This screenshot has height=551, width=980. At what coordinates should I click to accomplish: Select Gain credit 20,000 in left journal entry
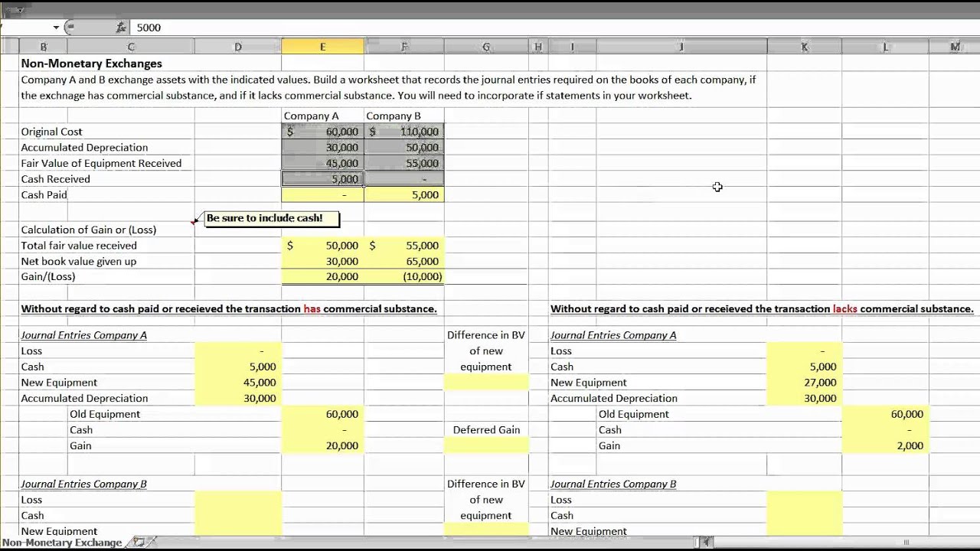point(322,445)
